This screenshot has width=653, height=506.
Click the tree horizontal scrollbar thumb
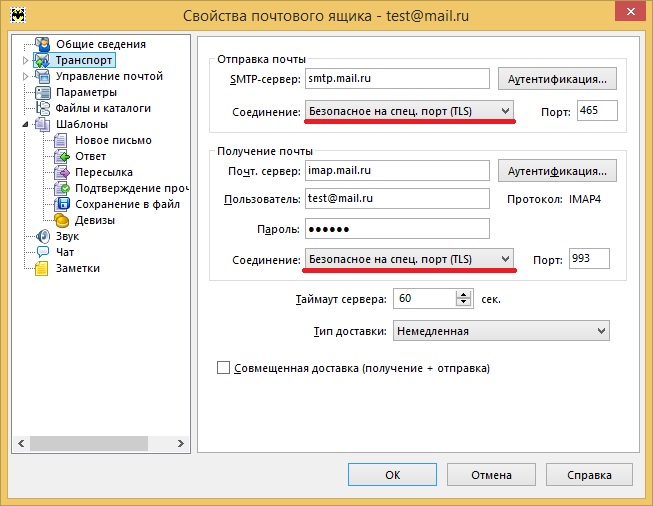89,444
